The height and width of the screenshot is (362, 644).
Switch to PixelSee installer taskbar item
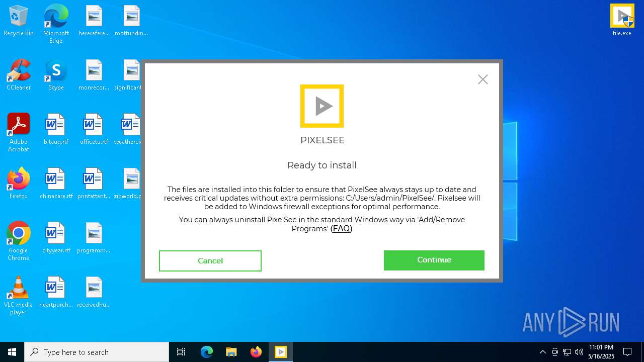tap(281, 352)
